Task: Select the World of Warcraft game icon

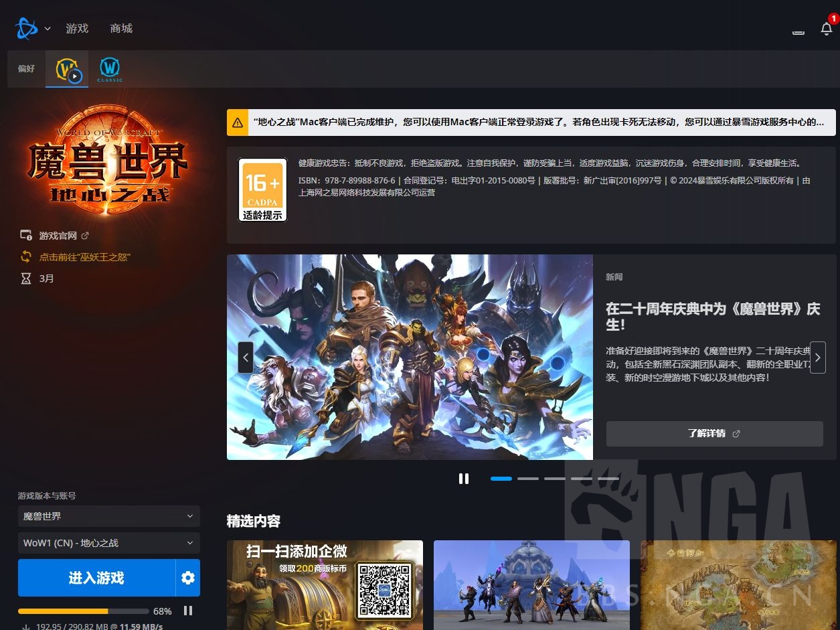Action: 66,68
